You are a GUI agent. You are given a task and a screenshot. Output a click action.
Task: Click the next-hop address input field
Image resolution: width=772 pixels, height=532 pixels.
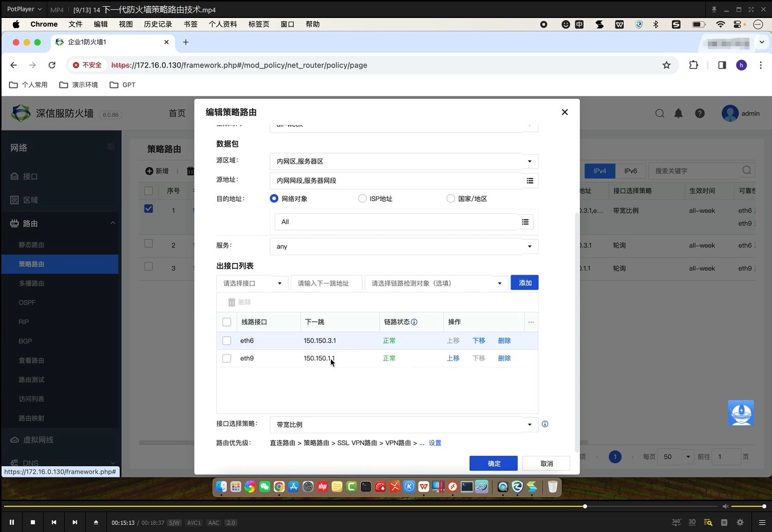click(326, 283)
